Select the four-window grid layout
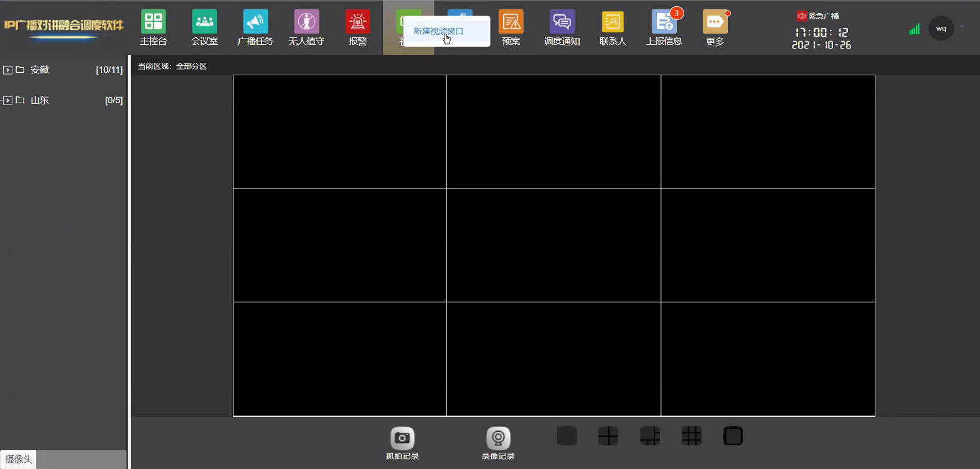The image size is (980, 469). 608,436
